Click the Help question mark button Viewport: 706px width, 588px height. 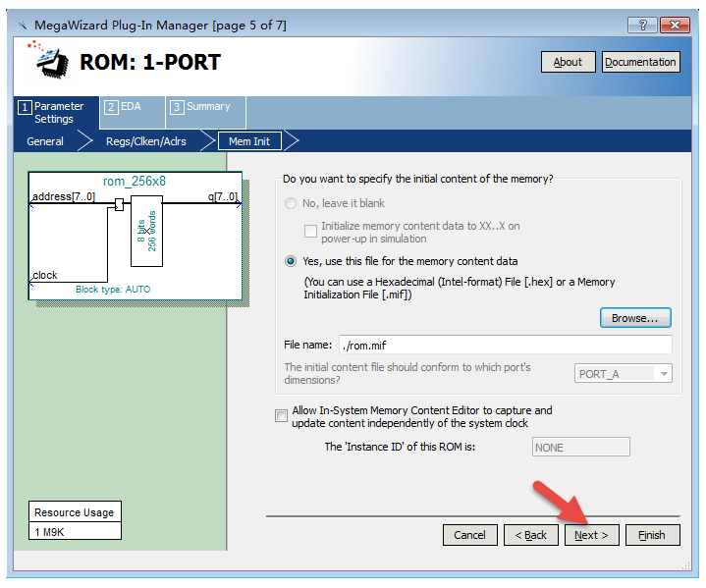642,25
